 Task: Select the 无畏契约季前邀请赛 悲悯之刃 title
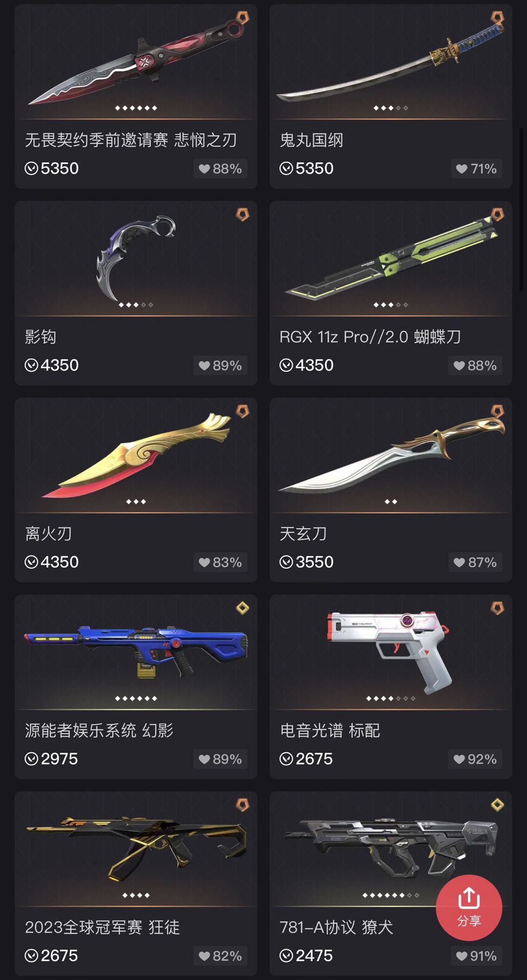point(131,140)
